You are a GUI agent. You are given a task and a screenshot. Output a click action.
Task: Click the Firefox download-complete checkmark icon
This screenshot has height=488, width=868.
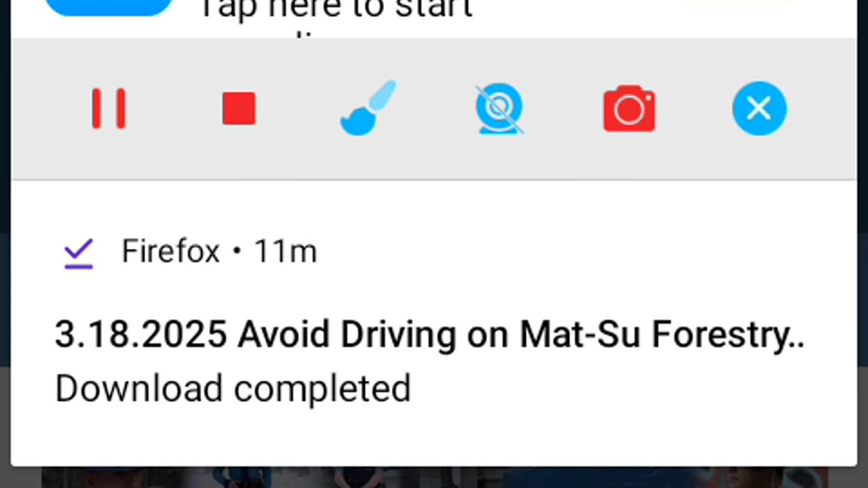(x=79, y=254)
